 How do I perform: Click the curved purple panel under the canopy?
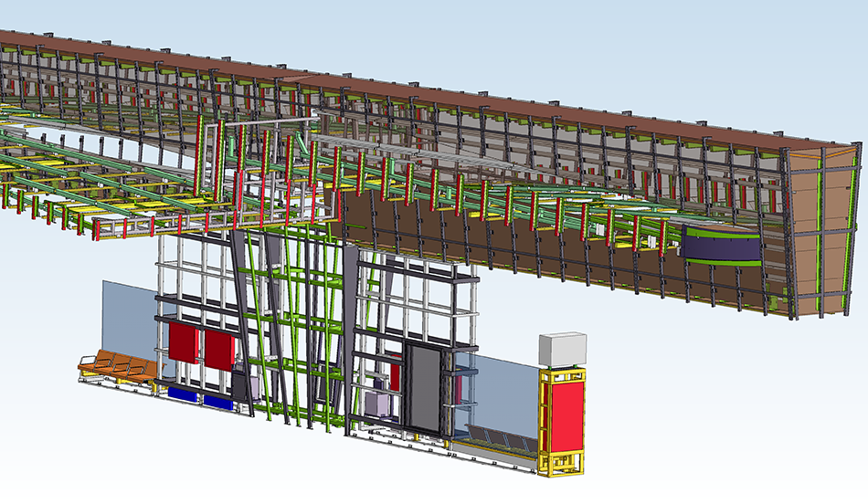tap(720, 246)
